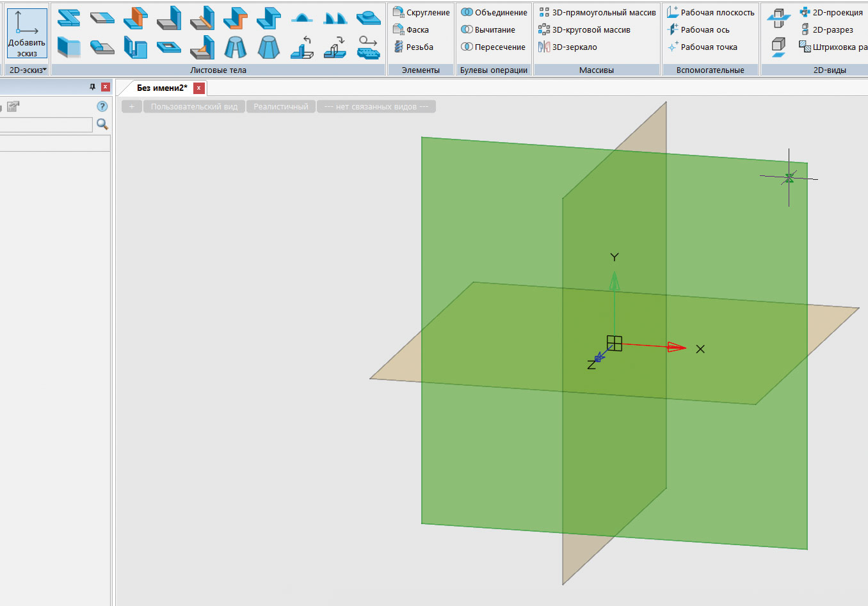Choose the stepped sheet icon with orange edge
This screenshot has height=606, width=868.
pos(235,18)
